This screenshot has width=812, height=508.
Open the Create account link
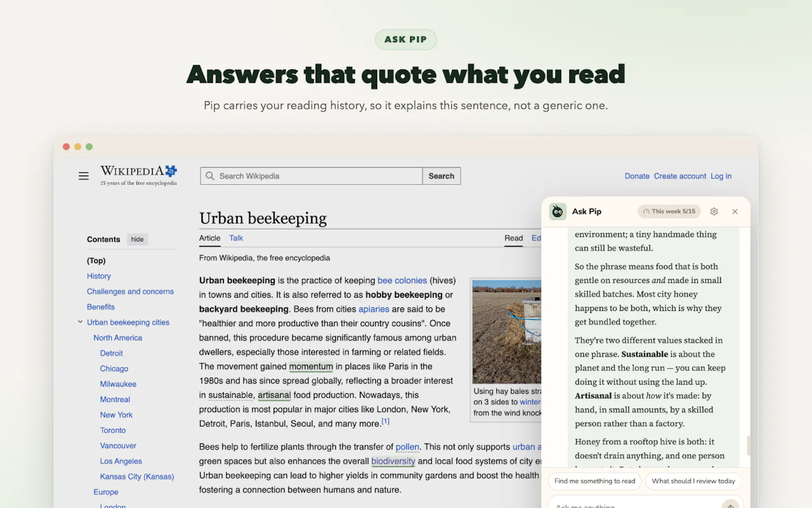(680, 176)
